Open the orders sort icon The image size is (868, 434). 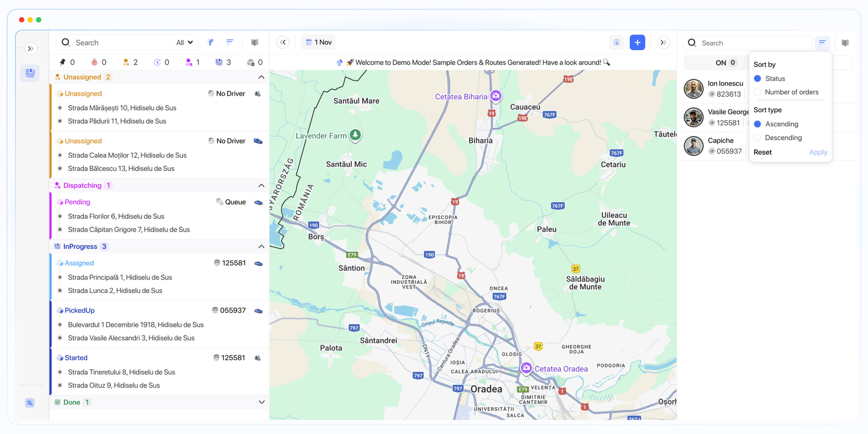(230, 42)
